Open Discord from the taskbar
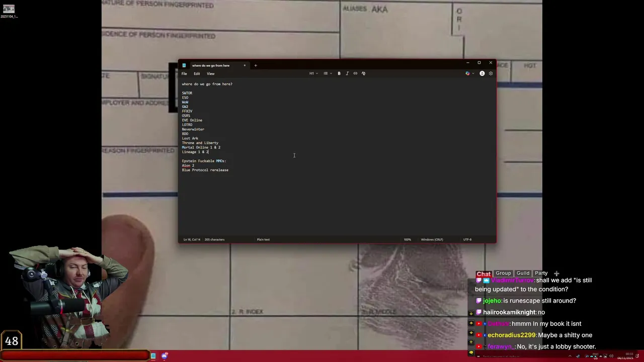The image size is (644, 362). [x=165, y=356]
